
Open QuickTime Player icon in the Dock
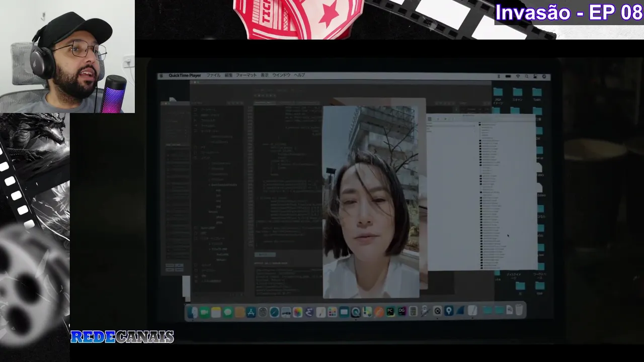pos(356,312)
